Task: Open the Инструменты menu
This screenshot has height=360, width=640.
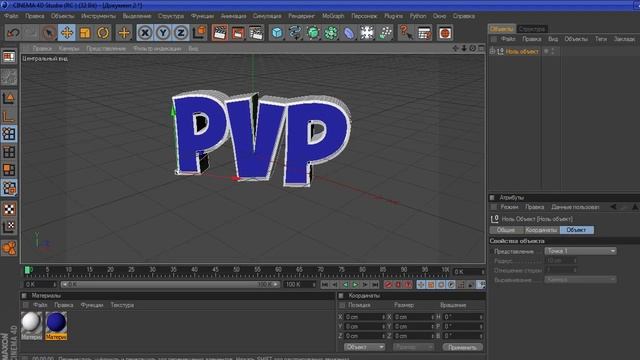Action: 98,16
